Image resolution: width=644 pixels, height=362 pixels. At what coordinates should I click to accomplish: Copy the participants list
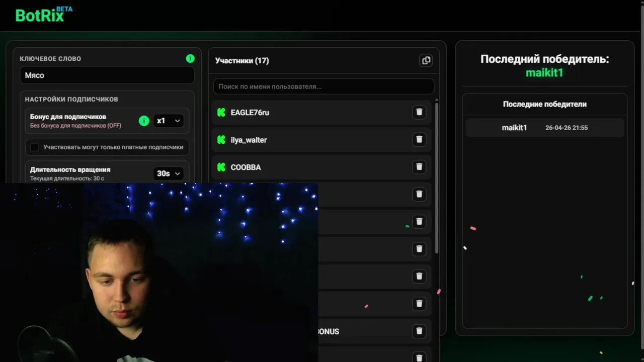tap(426, 60)
